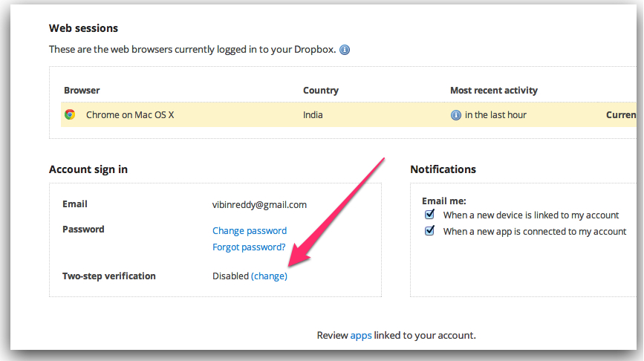Open the Change password link
The image size is (644, 361).
(250, 231)
